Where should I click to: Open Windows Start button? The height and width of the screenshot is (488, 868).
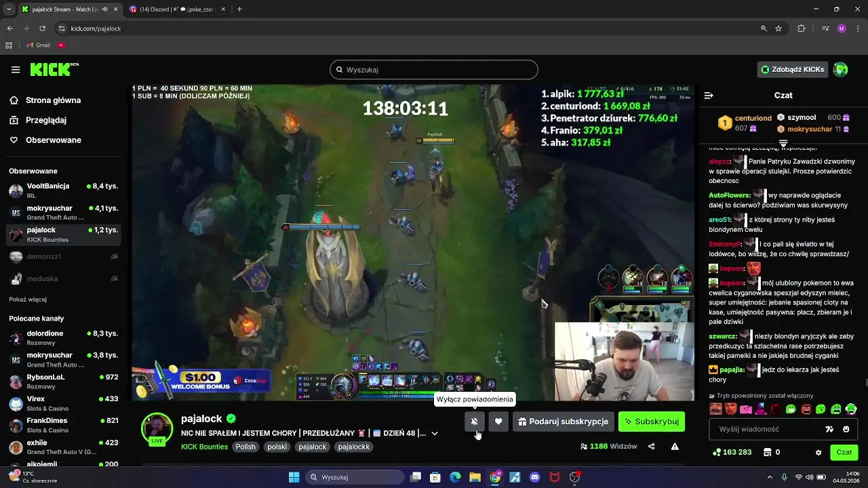click(294, 477)
